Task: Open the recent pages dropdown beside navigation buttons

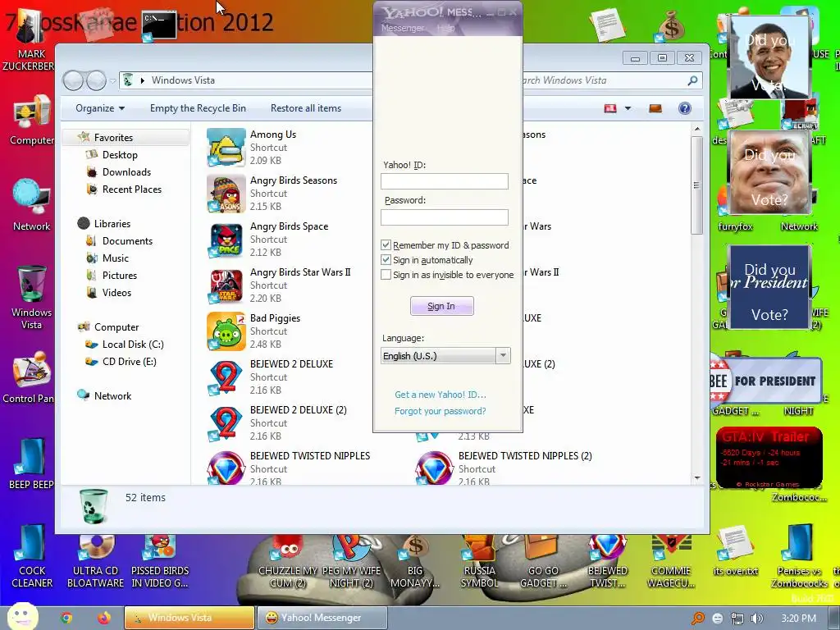Action: 112,81
